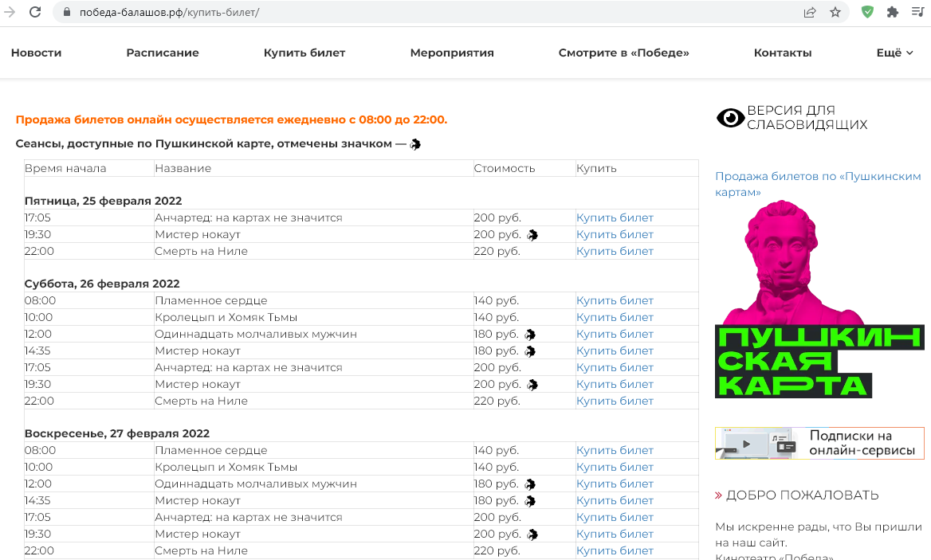This screenshot has height=560, width=931.
Task: Open the green shield extension
Action: (x=867, y=12)
